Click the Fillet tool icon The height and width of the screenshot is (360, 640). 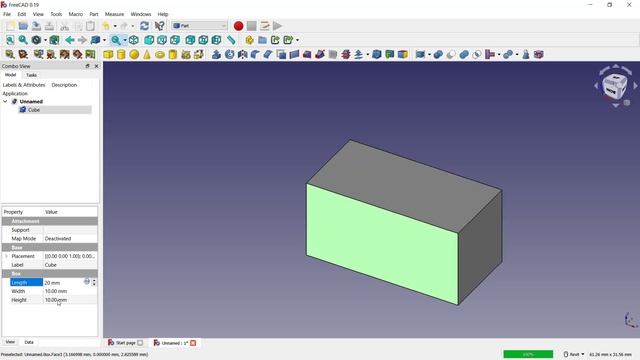(255, 54)
